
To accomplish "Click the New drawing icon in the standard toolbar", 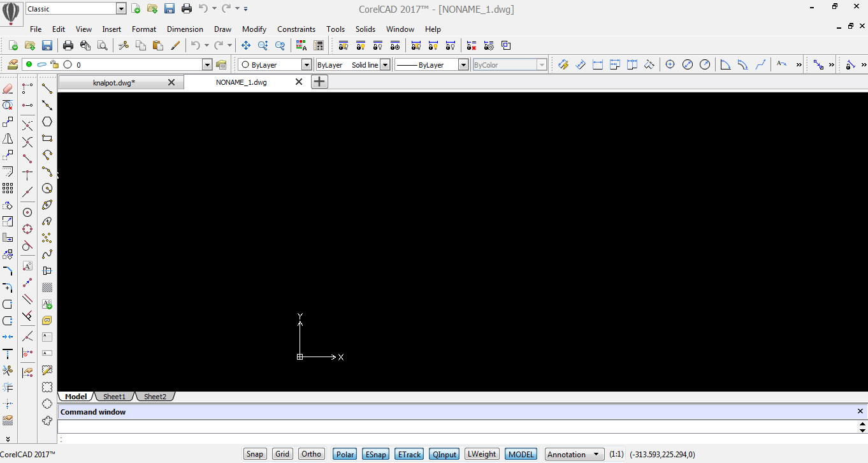I will click(13, 45).
